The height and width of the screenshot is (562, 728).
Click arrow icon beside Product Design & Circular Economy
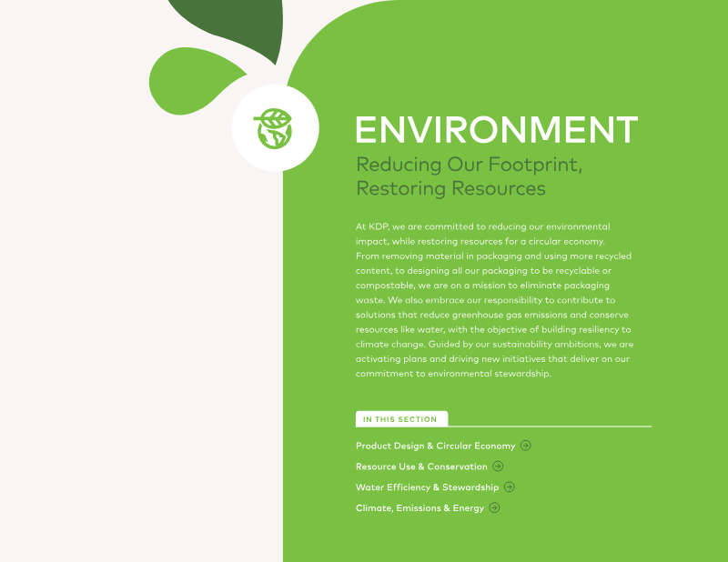pyautogui.click(x=526, y=446)
